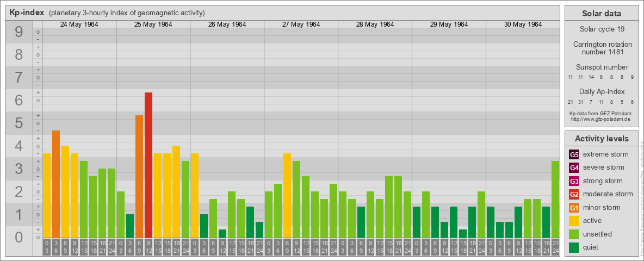The image size is (644, 261).
Task: Click the G1 minor storm badge
Action: coord(574,208)
